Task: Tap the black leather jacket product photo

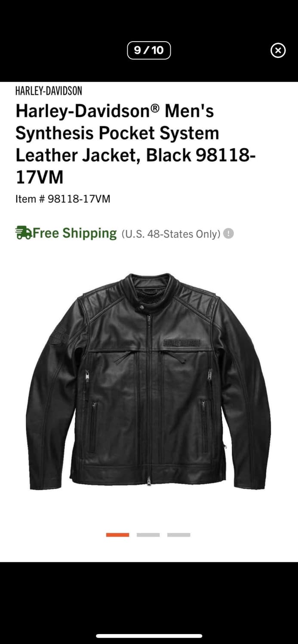Action: click(149, 381)
